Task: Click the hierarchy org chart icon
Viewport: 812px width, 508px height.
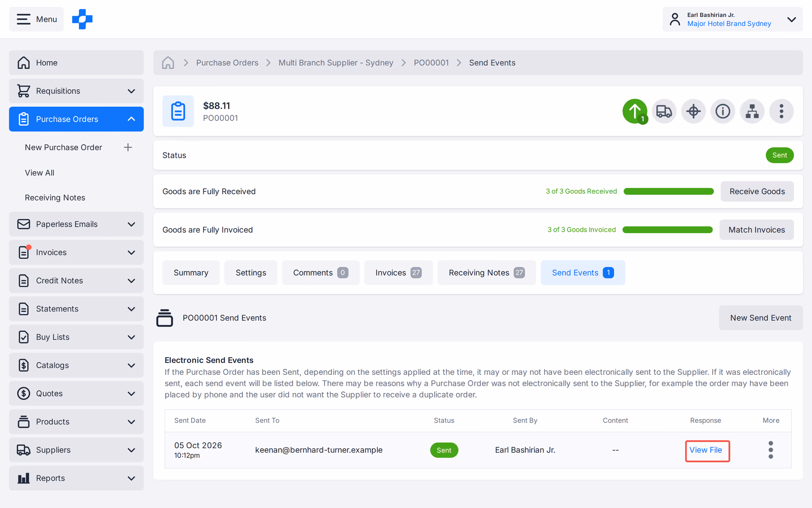Action: click(752, 111)
